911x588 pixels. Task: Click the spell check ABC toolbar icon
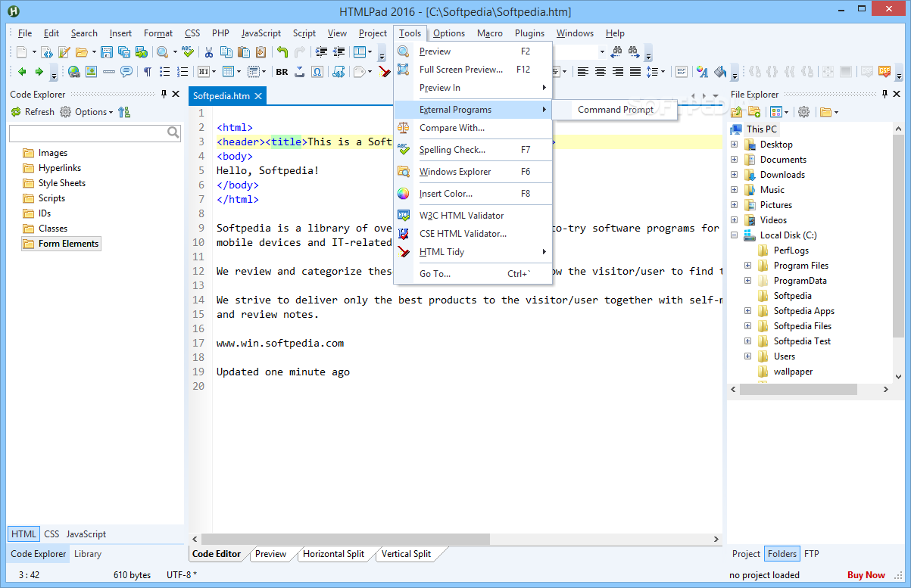(x=188, y=52)
